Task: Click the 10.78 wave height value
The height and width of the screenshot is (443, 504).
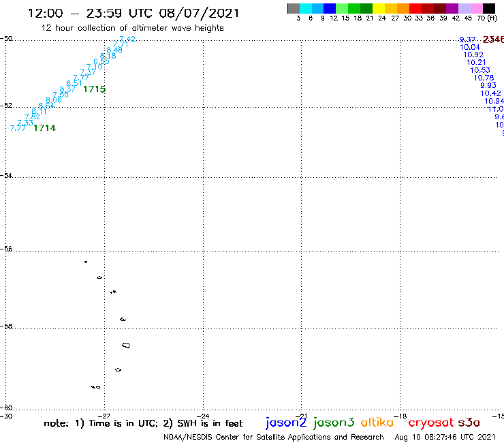Action: [x=484, y=78]
